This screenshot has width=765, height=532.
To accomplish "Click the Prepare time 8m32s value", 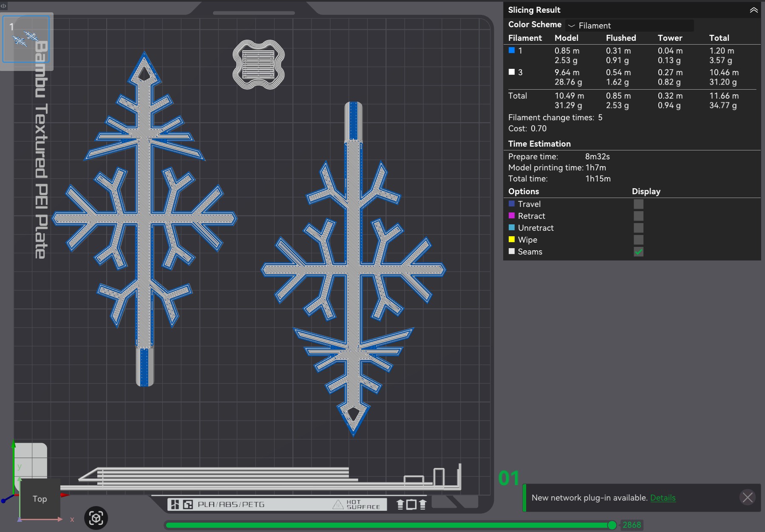I will pyautogui.click(x=597, y=156).
